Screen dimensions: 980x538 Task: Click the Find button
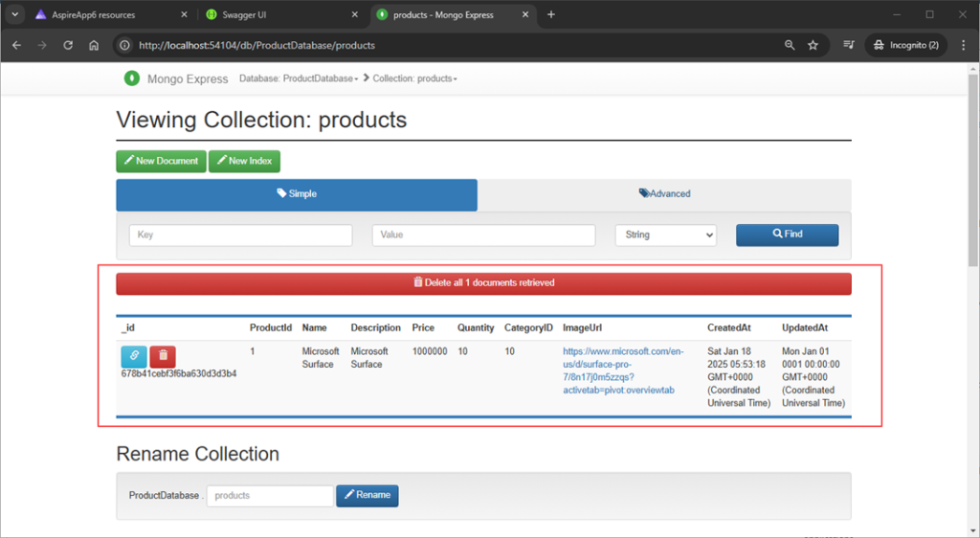tap(787, 235)
